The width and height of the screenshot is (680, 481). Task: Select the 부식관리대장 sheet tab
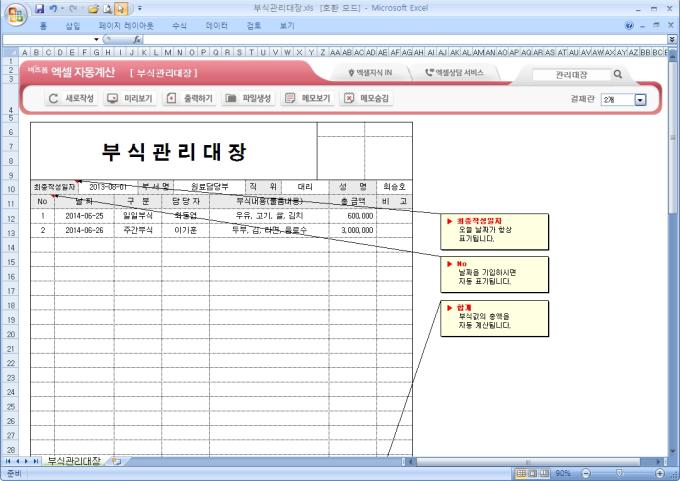(74, 461)
